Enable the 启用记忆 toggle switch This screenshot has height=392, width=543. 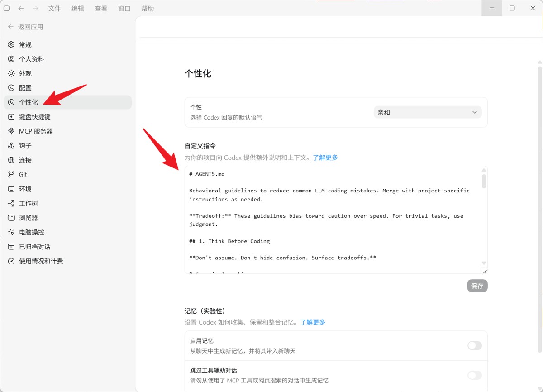(475, 346)
